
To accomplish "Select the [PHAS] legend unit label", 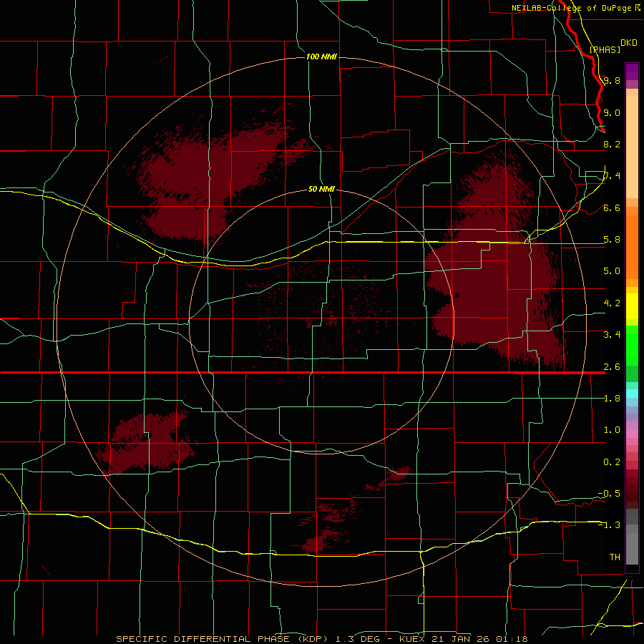I will (x=605, y=49).
